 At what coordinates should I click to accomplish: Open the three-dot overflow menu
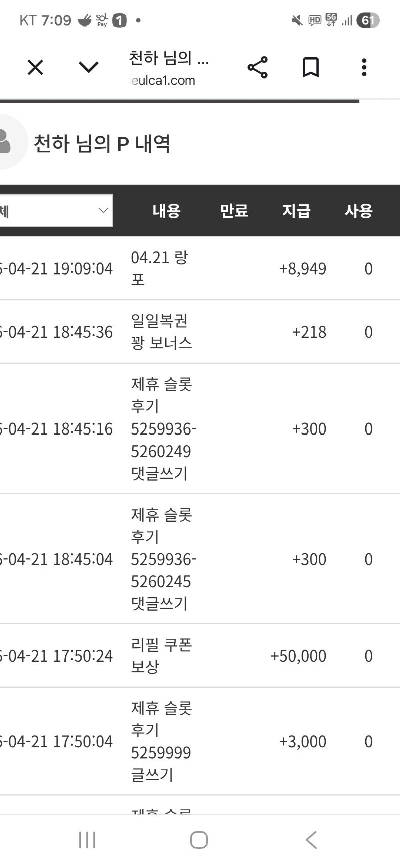click(x=364, y=67)
